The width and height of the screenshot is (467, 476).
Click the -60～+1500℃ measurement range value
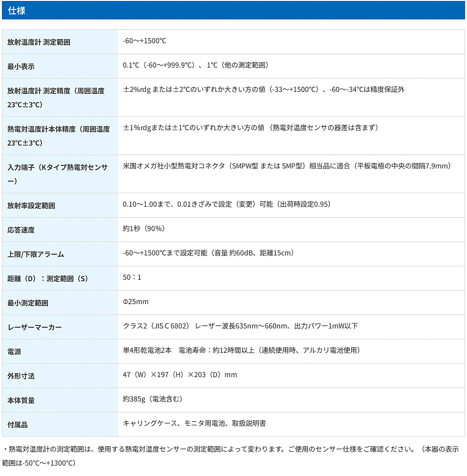click(145, 41)
